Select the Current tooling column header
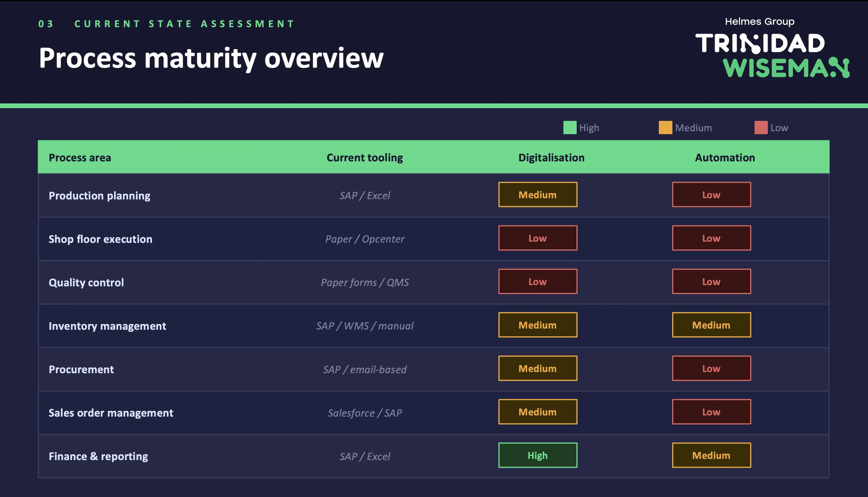Viewport: 868px width, 497px height. click(x=365, y=157)
